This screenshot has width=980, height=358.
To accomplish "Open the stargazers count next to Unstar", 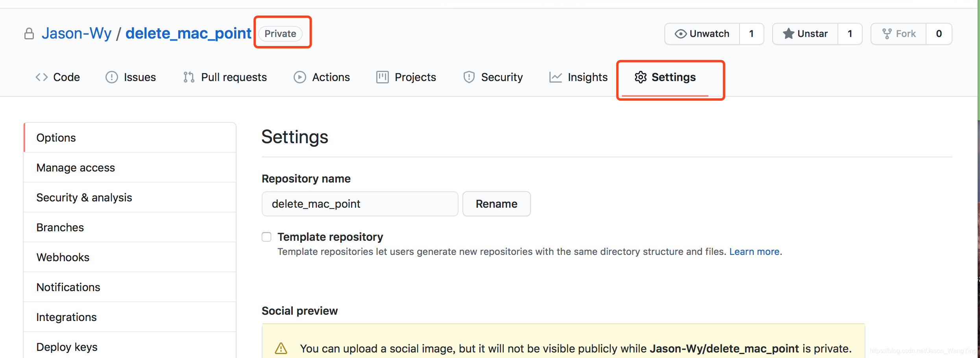I will 850,34.
